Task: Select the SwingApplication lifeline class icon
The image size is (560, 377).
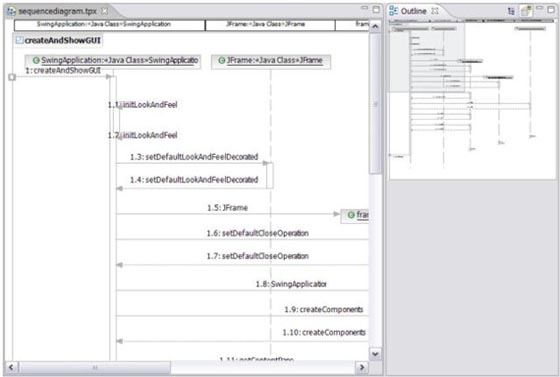Action: [x=36, y=60]
